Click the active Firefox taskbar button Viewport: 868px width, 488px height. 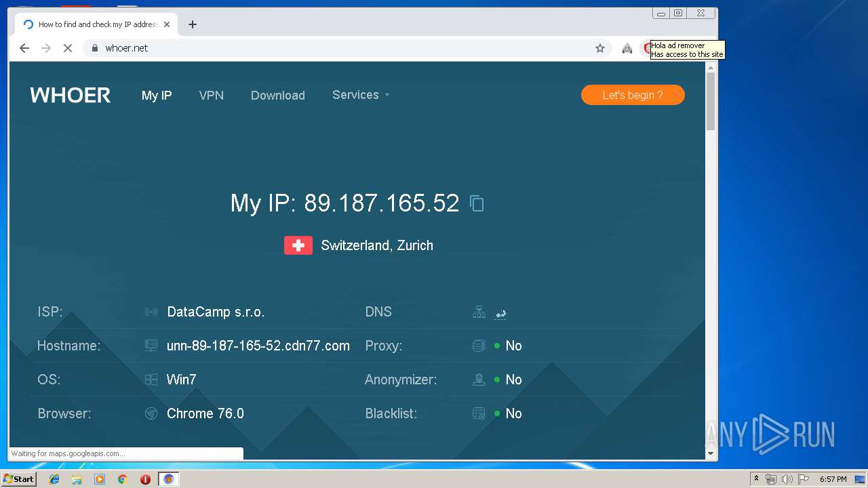pos(169,479)
